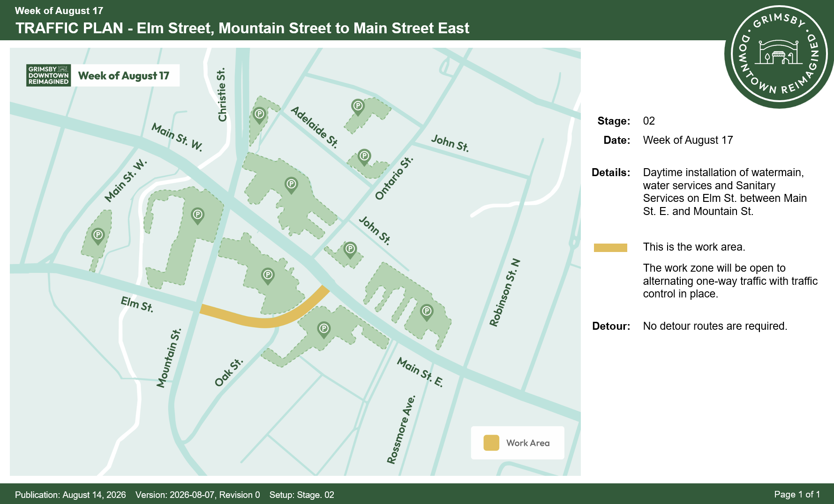
Task: Click the Elm St. street label
Action: coord(137,304)
